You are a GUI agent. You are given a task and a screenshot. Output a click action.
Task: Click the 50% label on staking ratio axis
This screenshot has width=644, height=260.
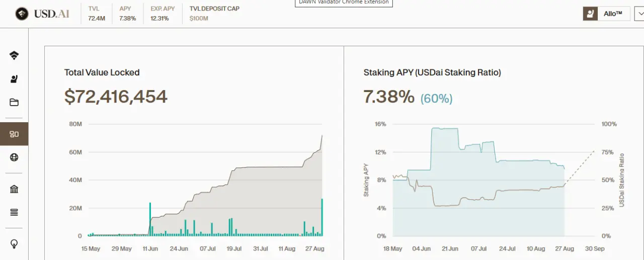pos(608,180)
